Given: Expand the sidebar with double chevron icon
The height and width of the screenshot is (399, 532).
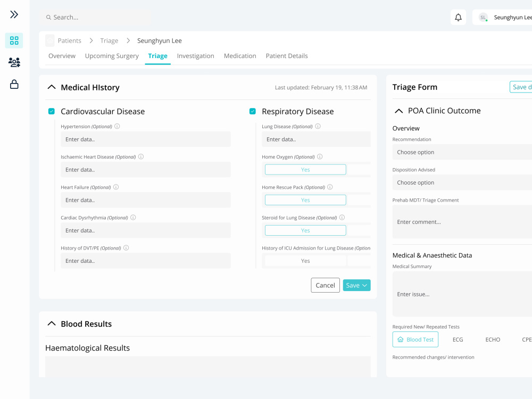Looking at the screenshot, I should coord(14,14).
